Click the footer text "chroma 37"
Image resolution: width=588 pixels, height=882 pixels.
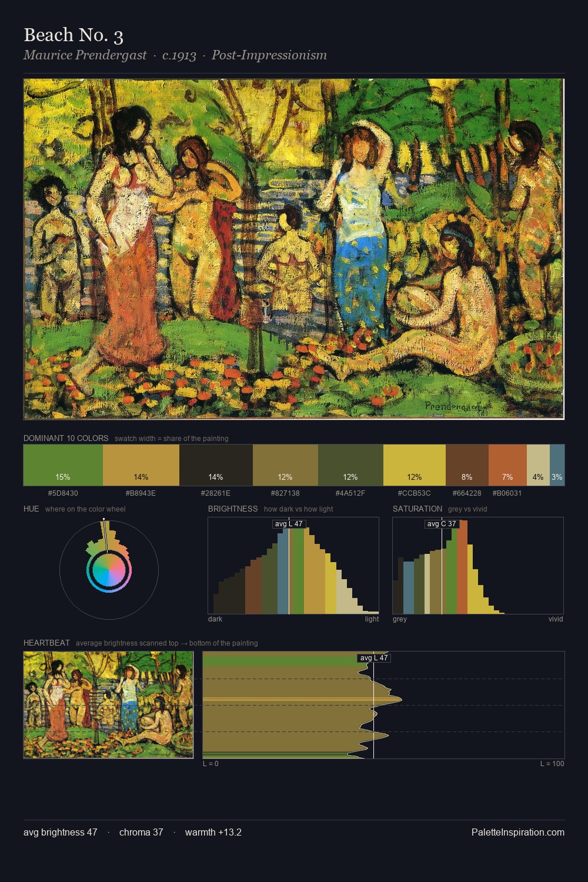pos(141,832)
